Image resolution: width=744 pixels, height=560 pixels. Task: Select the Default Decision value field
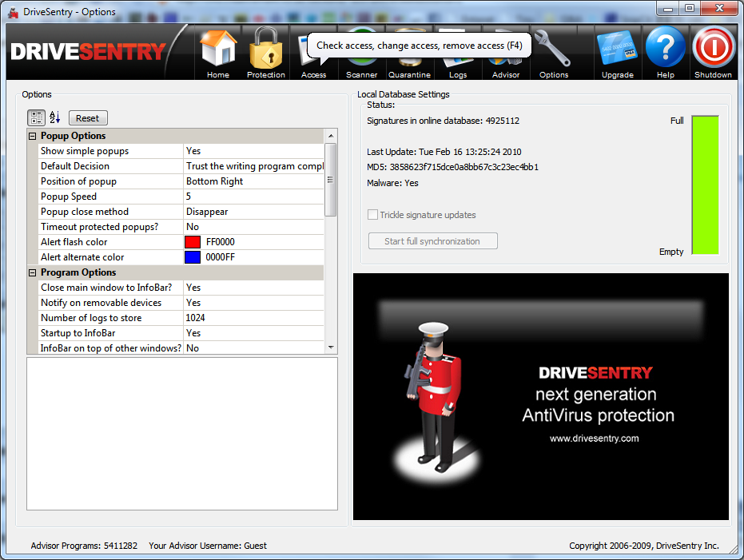point(253,166)
